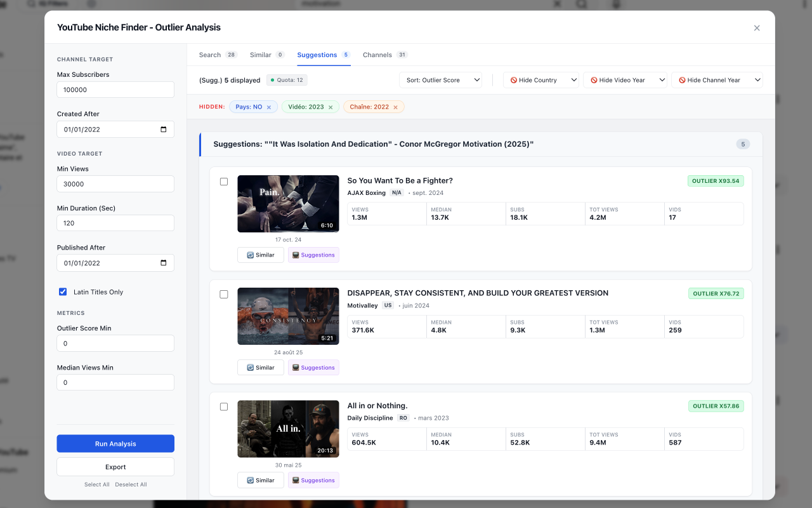
Task: Open the 'All in.' video thumbnail
Action: coord(288,429)
